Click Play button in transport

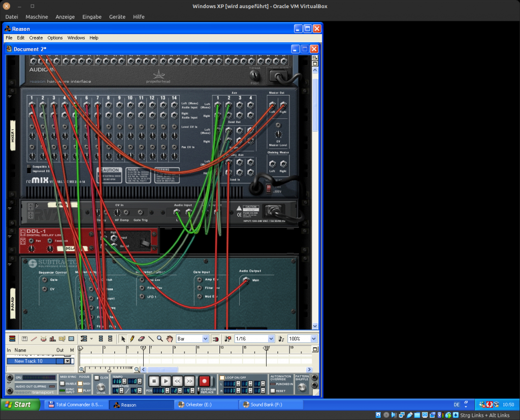pos(166,380)
